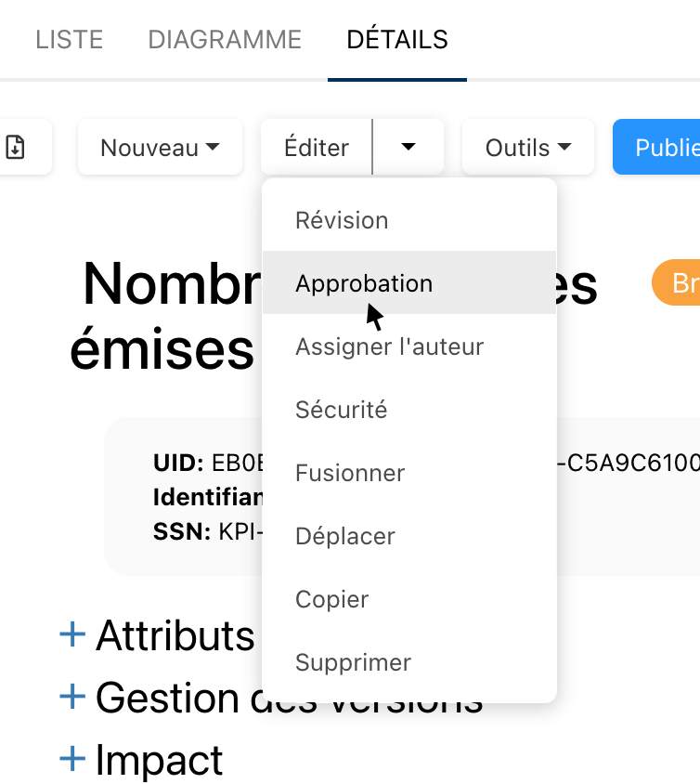Expand the Attributs section plus icon
Viewport: 700px width, 784px height.
click(72, 635)
